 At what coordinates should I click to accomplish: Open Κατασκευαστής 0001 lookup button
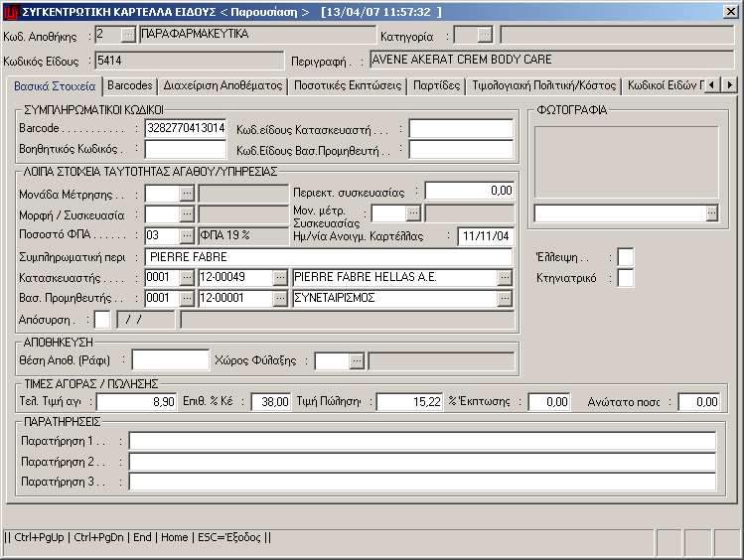pyautogui.click(x=187, y=277)
